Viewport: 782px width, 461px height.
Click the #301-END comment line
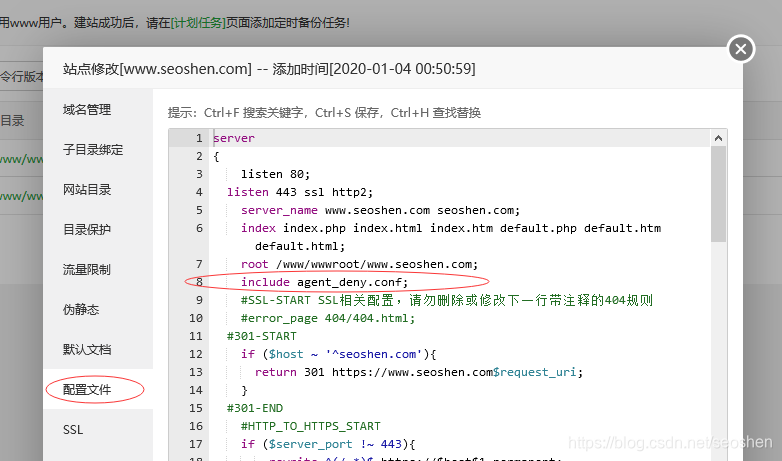254,408
